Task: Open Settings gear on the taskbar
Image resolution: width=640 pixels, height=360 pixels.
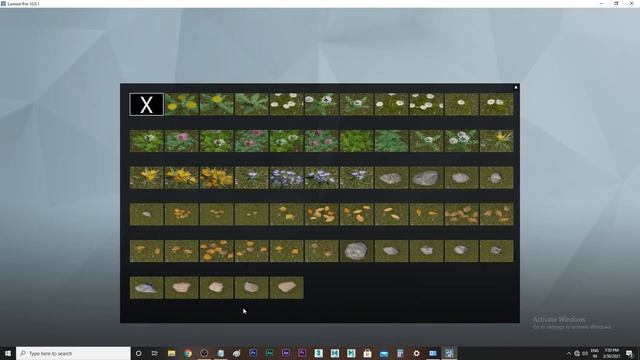Action: [x=416, y=353]
